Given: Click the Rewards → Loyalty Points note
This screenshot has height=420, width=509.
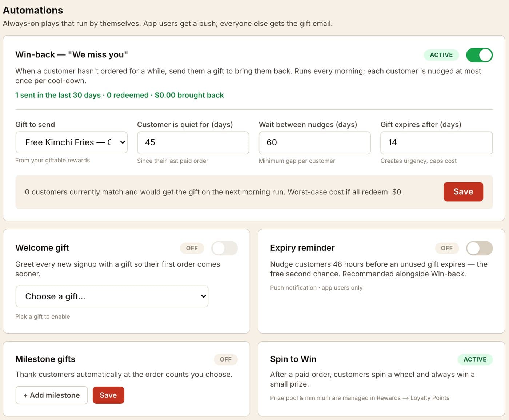Looking at the screenshot, I should click(360, 398).
